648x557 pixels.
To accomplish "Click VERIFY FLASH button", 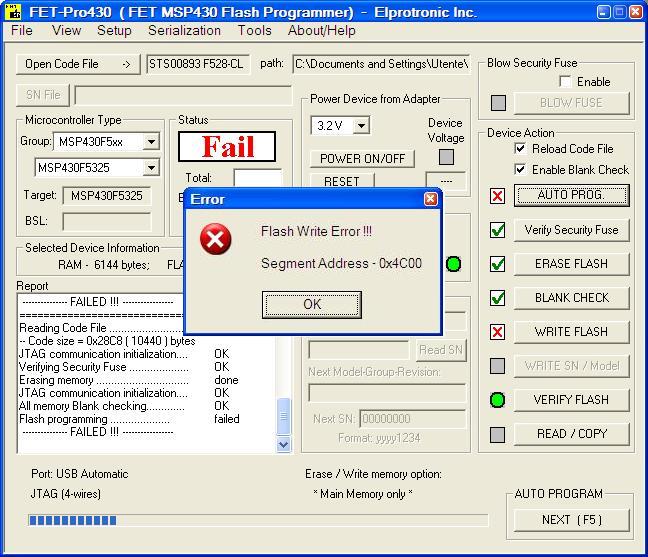I will [572, 400].
